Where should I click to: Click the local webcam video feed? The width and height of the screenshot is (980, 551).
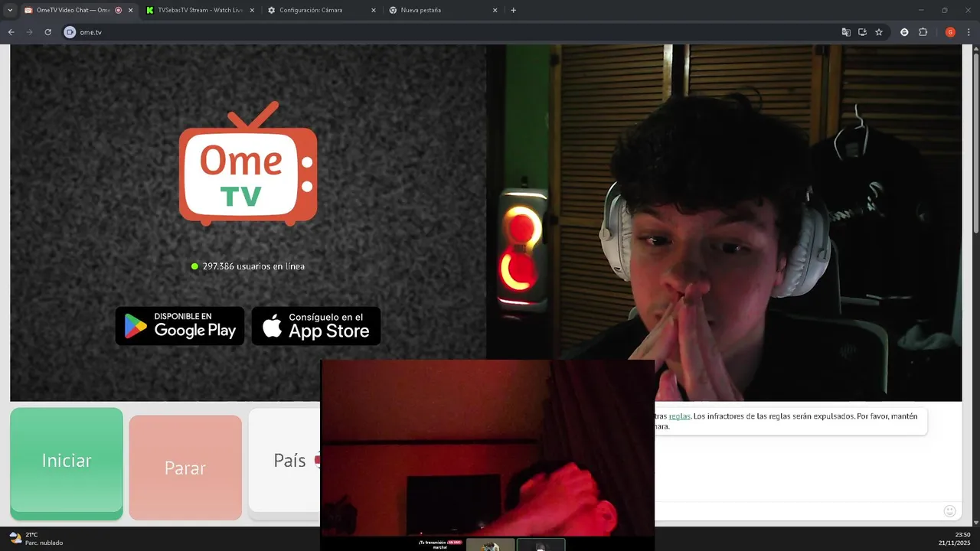(x=724, y=223)
